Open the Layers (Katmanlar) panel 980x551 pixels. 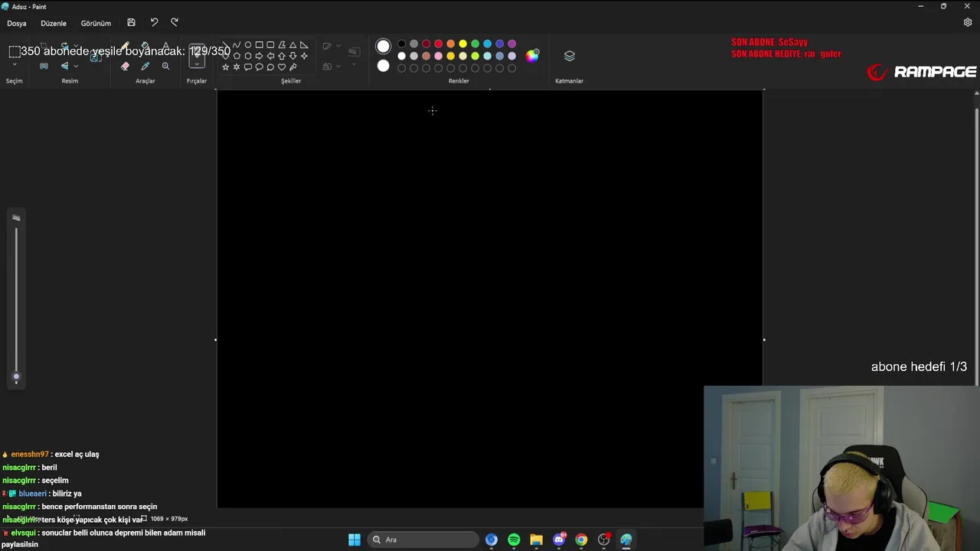(x=570, y=56)
